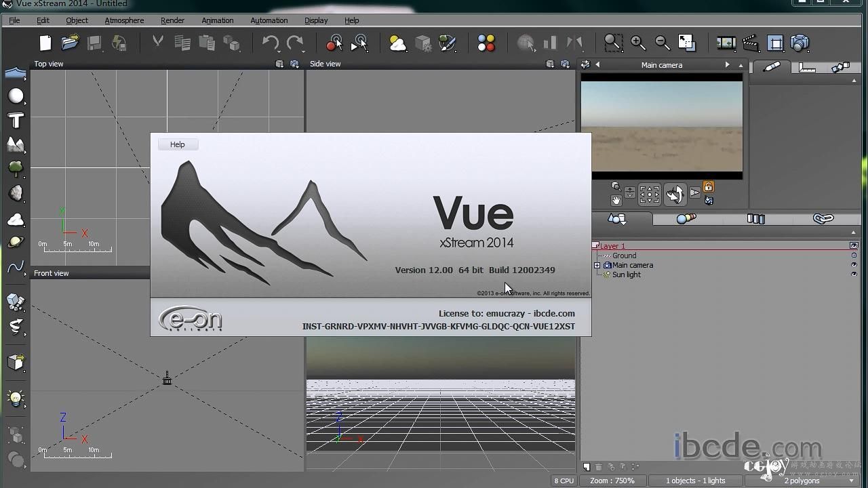Viewport: 868px width, 488px height.
Task: Click Help button in the About dialog
Action: tap(178, 144)
